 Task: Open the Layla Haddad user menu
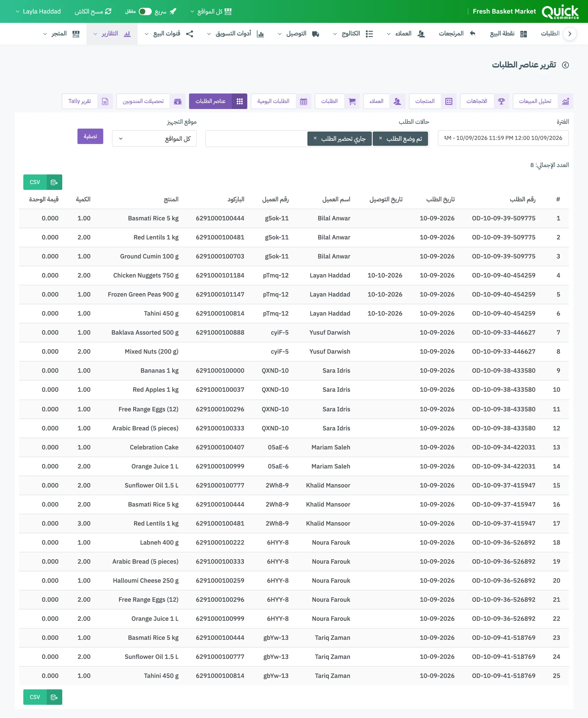tap(38, 12)
